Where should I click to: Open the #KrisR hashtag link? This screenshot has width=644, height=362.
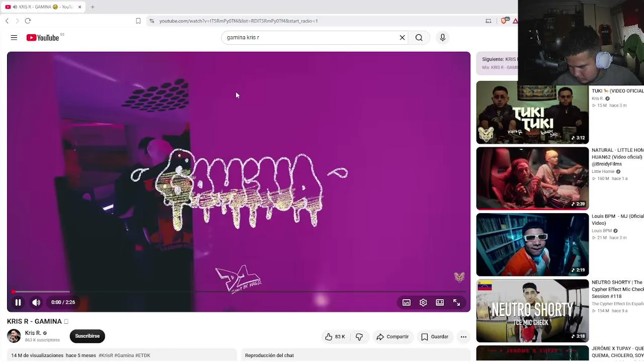[106, 355]
